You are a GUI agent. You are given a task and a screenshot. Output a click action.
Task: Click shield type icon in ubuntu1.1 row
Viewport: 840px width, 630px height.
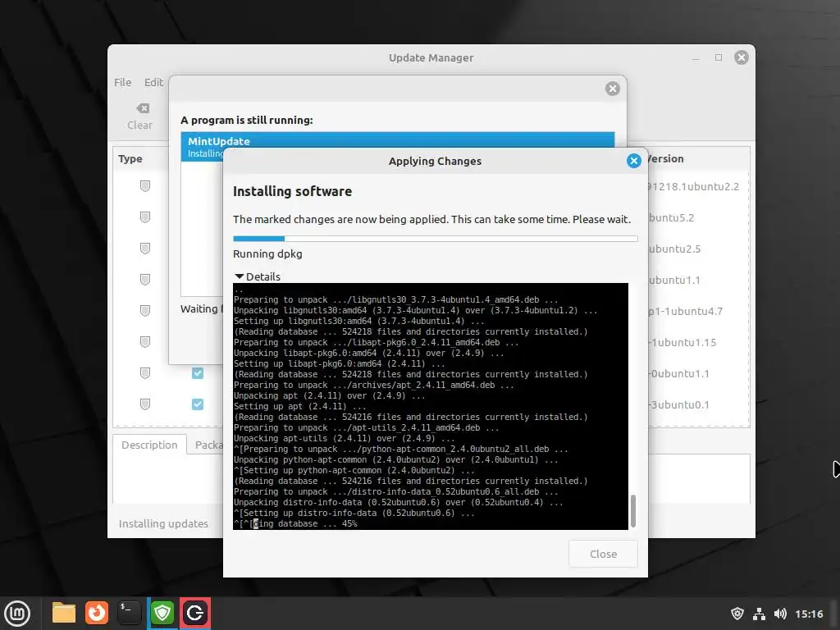click(145, 279)
